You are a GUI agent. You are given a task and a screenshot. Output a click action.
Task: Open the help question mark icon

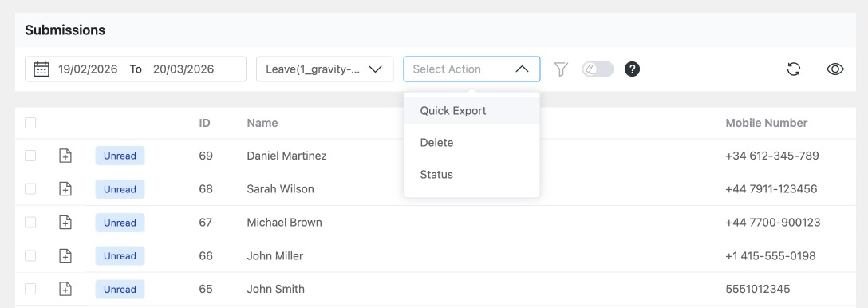click(632, 69)
